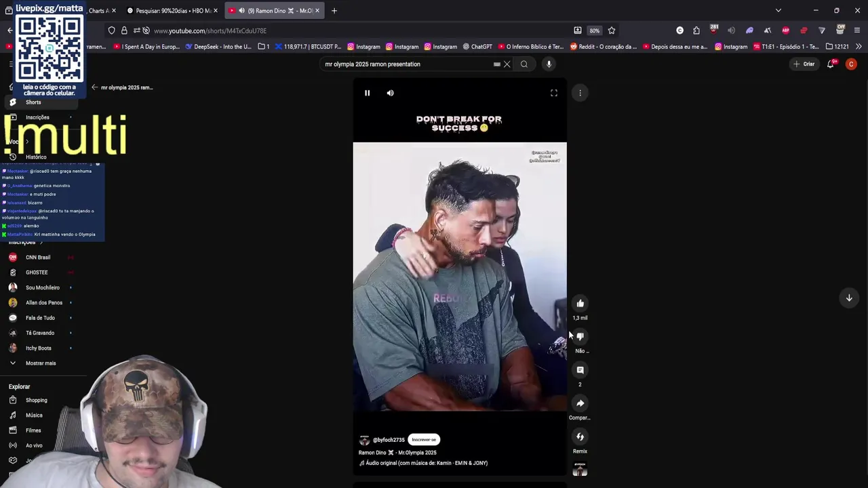The image size is (868, 488).
Task: Open the browser tab list dropdown arrow
Action: 778,11
